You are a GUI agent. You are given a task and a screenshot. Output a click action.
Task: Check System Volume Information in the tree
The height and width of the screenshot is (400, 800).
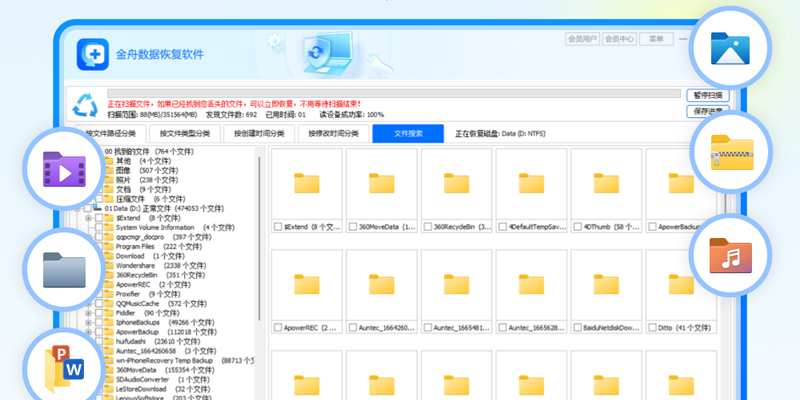pos(99,228)
